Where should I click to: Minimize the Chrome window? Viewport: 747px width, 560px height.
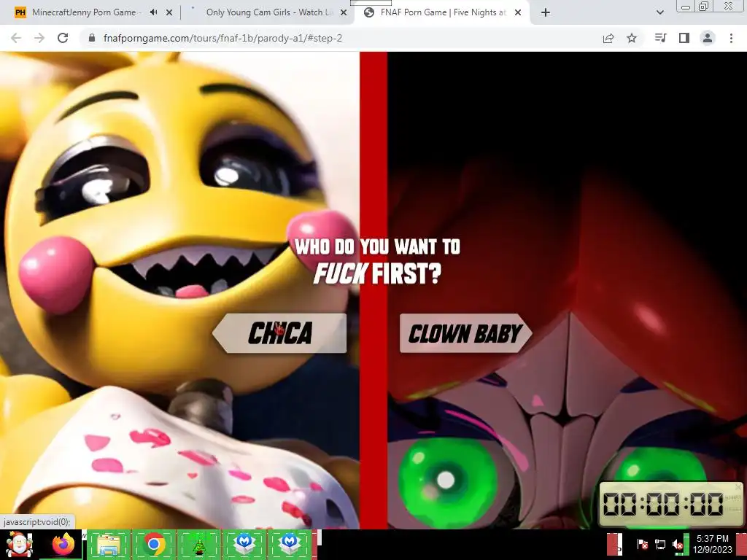coord(686,7)
